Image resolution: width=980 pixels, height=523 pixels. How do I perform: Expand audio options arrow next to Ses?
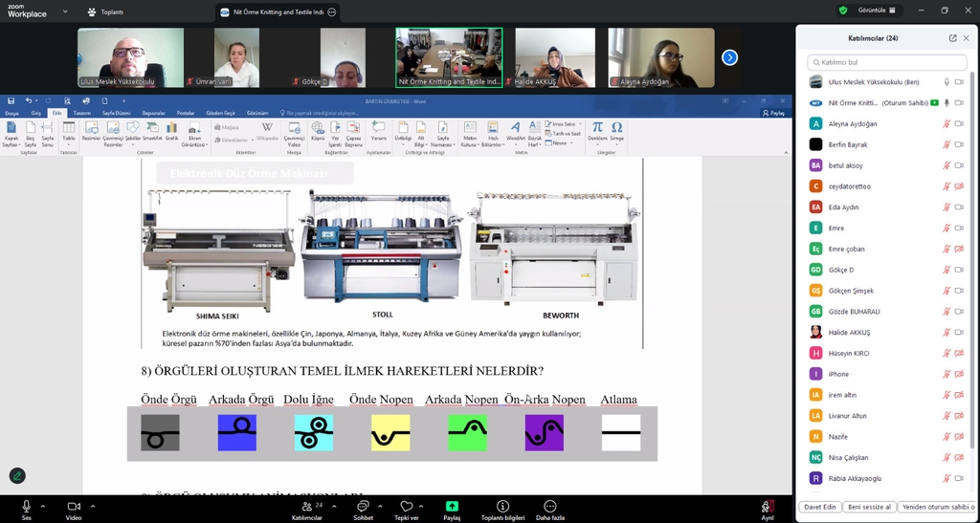coord(42,506)
